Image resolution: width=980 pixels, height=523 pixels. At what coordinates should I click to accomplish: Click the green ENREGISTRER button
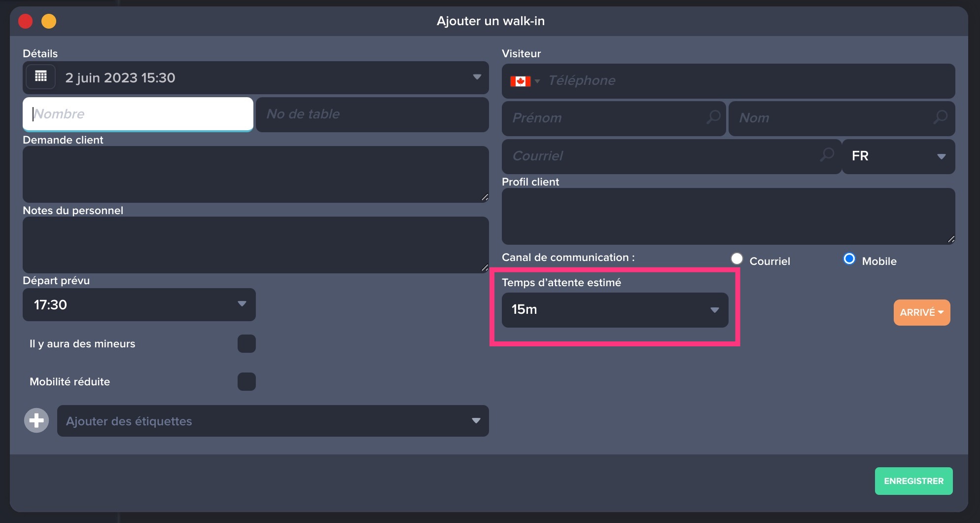tap(913, 481)
